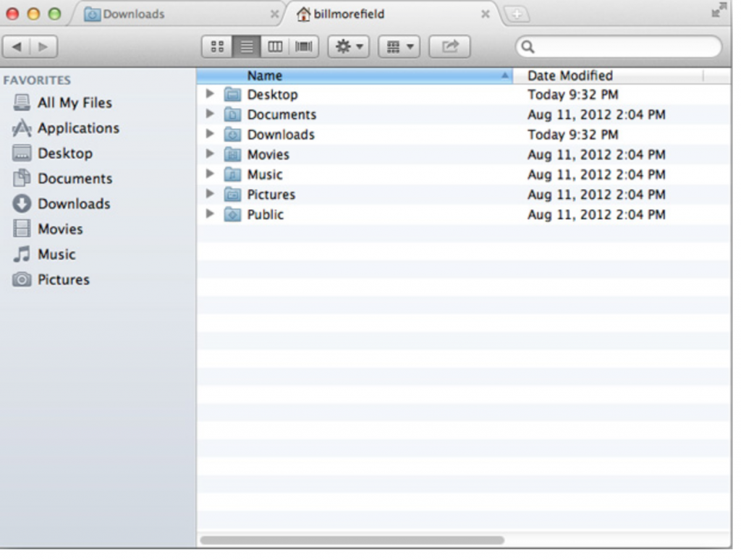Add a new tab with plus button
741x560 pixels.
click(x=516, y=14)
